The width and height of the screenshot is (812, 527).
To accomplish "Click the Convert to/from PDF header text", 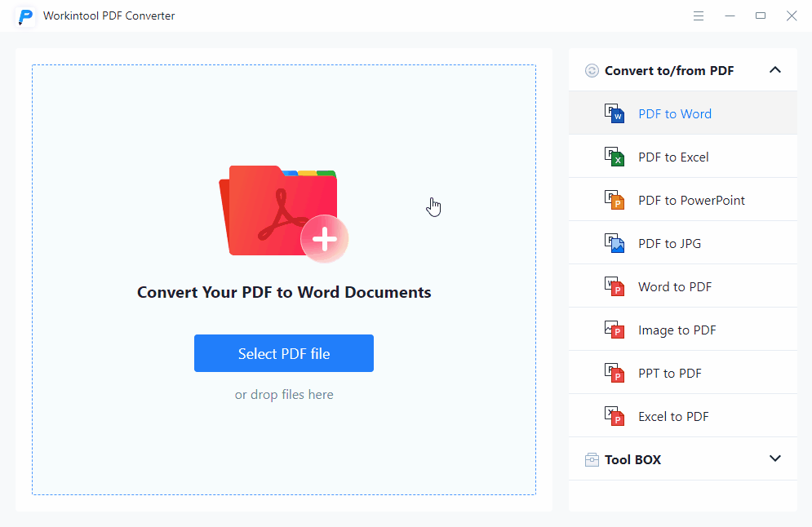I will coord(669,70).
